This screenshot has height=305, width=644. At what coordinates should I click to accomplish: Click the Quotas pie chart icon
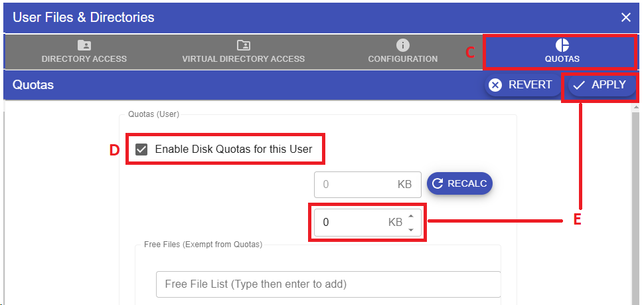[562, 45]
